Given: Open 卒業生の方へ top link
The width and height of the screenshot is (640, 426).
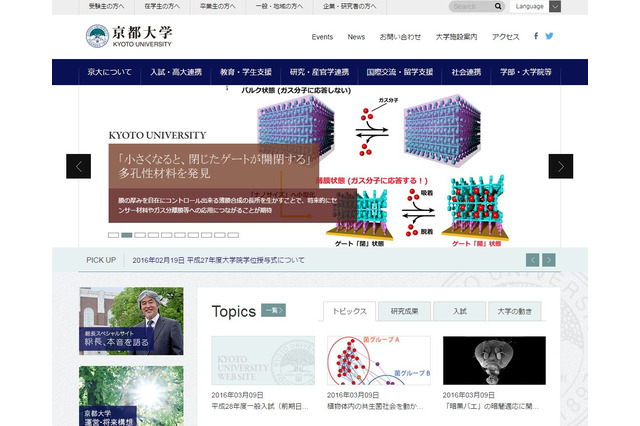Looking at the screenshot, I should (218, 7).
